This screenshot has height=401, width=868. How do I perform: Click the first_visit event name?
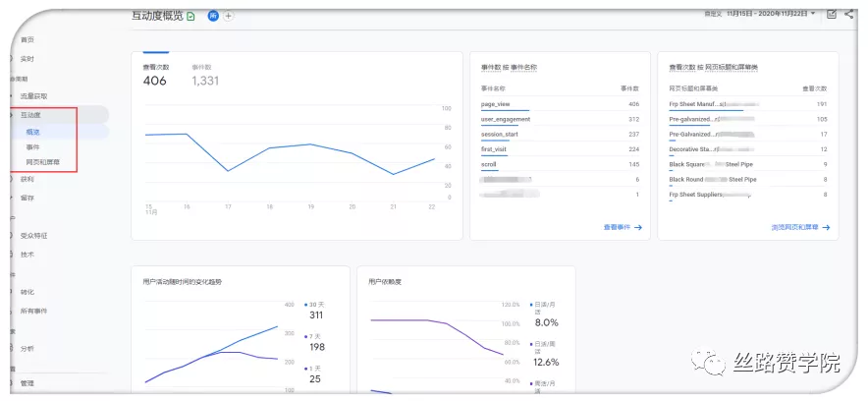pos(494,149)
